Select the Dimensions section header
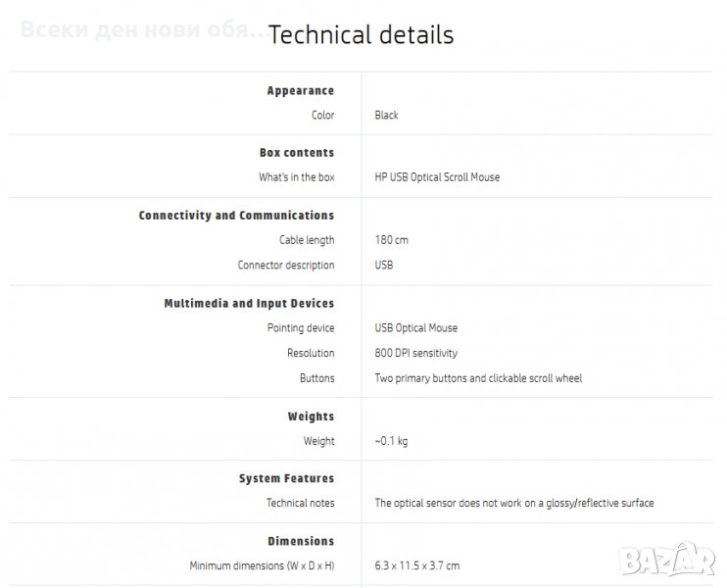The width and height of the screenshot is (727, 588). pyautogui.click(x=301, y=541)
